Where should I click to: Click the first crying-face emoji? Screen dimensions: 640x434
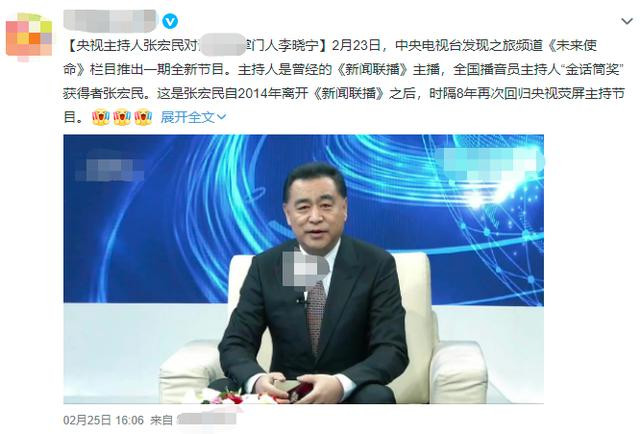click(x=100, y=117)
